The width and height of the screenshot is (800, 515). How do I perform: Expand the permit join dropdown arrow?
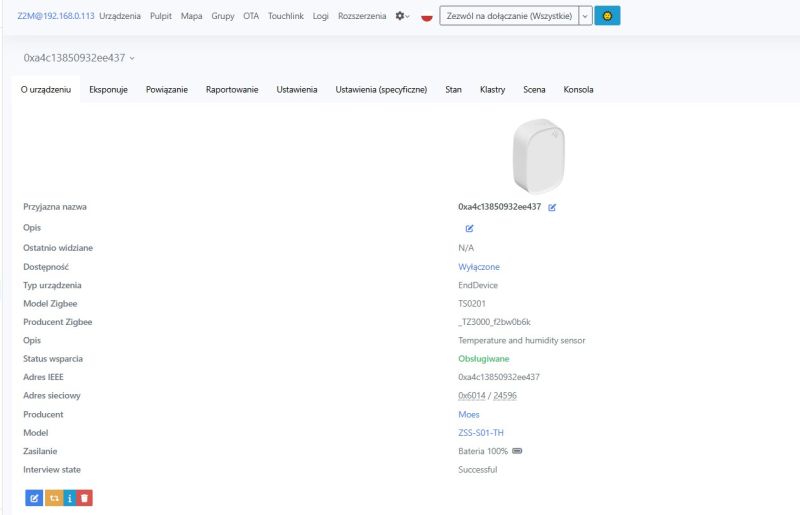[x=585, y=16]
